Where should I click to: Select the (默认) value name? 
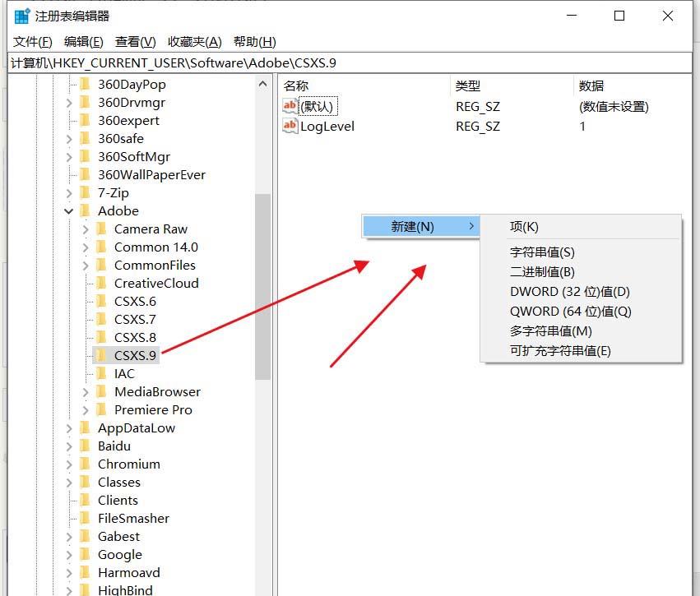point(318,107)
